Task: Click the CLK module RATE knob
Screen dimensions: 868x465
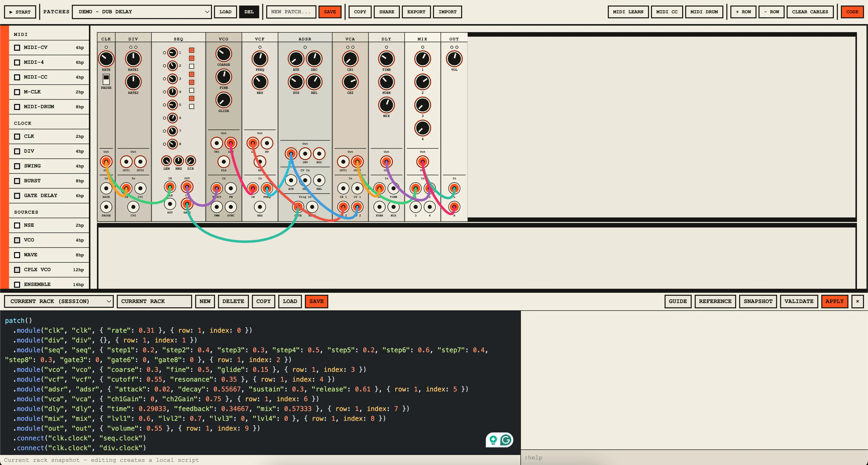Action: (x=106, y=59)
